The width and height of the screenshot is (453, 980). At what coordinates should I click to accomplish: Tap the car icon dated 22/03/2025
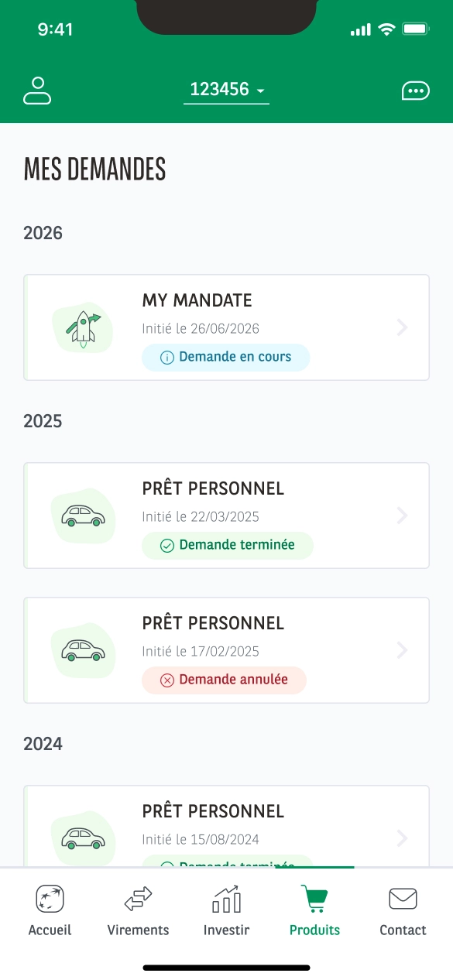pyautogui.click(x=83, y=516)
